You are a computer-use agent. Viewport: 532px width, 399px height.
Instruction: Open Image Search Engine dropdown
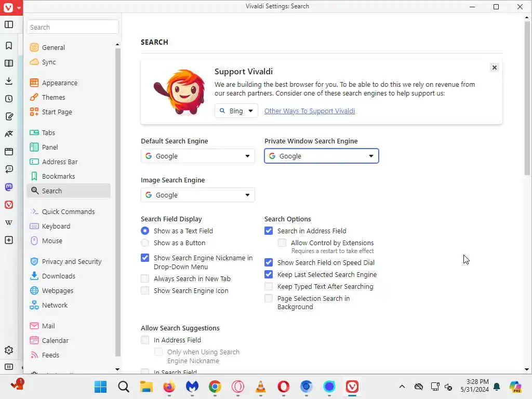coord(198,195)
